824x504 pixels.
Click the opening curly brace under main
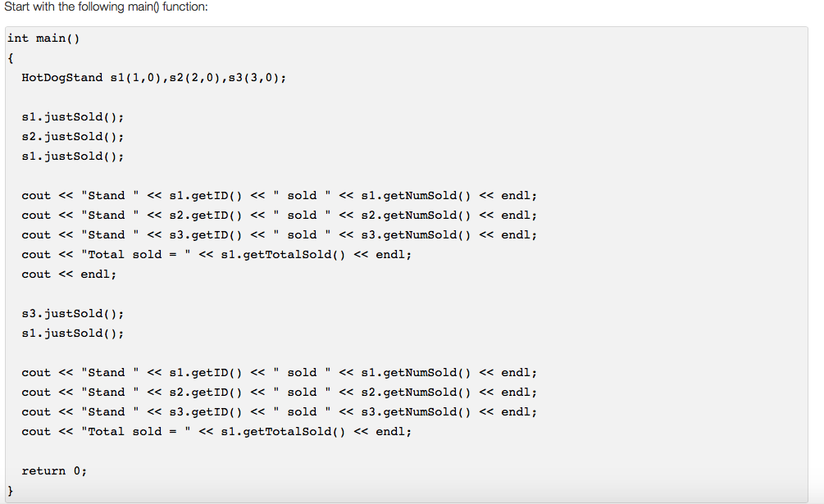tap(11, 58)
